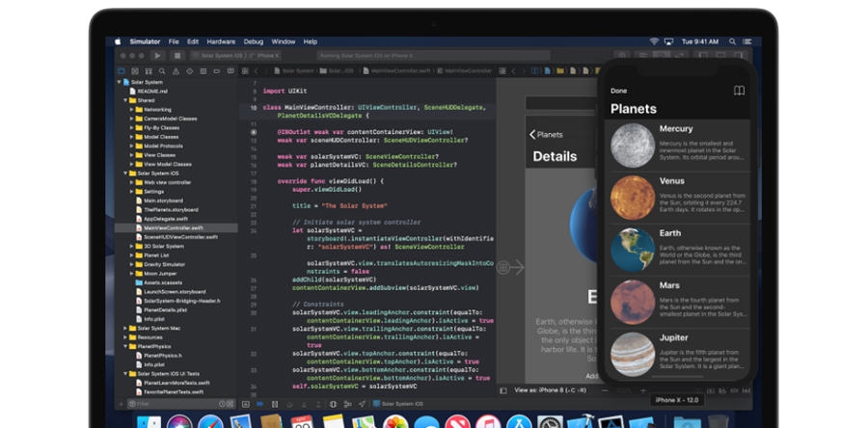This screenshot has height=428, width=868.
Task: Click the related items grid icon in editor jump bar
Action: 245,71
